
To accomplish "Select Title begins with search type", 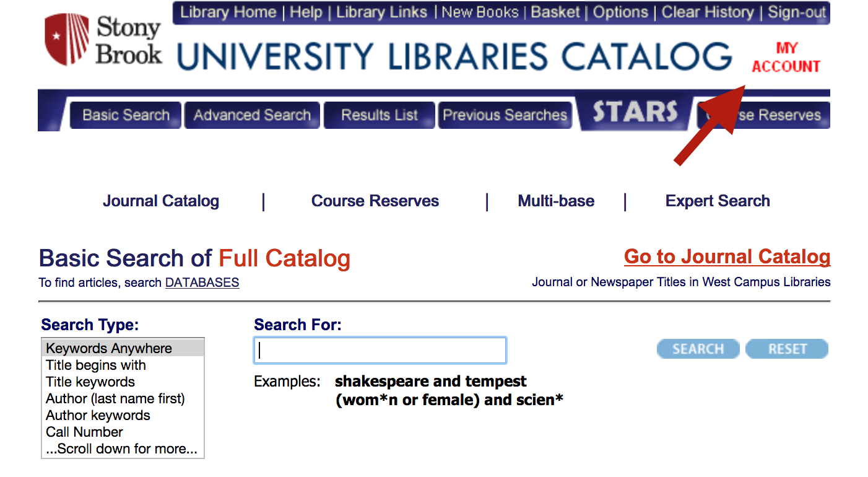I will coord(123,365).
